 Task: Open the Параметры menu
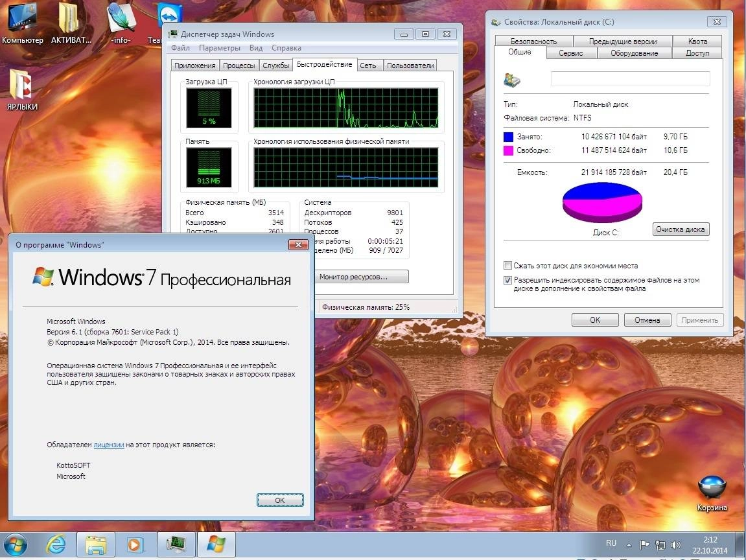pos(219,47)
